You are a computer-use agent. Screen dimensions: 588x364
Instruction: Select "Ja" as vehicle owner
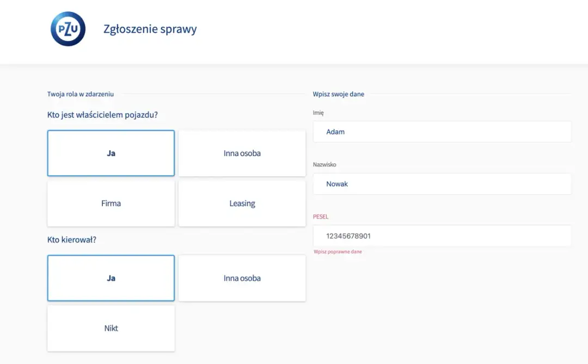(111, 153)
